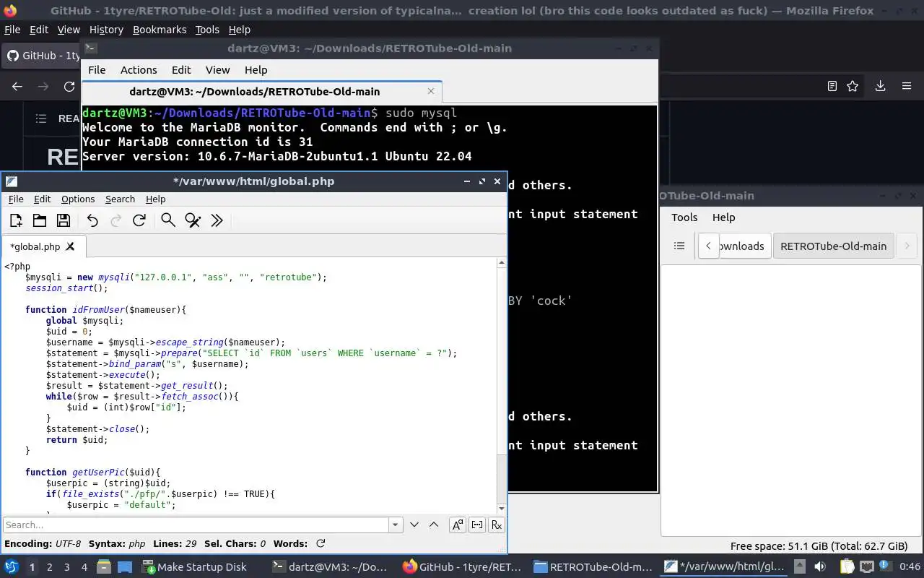The image size is (924, 578).
Task: Find the previous match with up chevron
Action: (434, 525)
